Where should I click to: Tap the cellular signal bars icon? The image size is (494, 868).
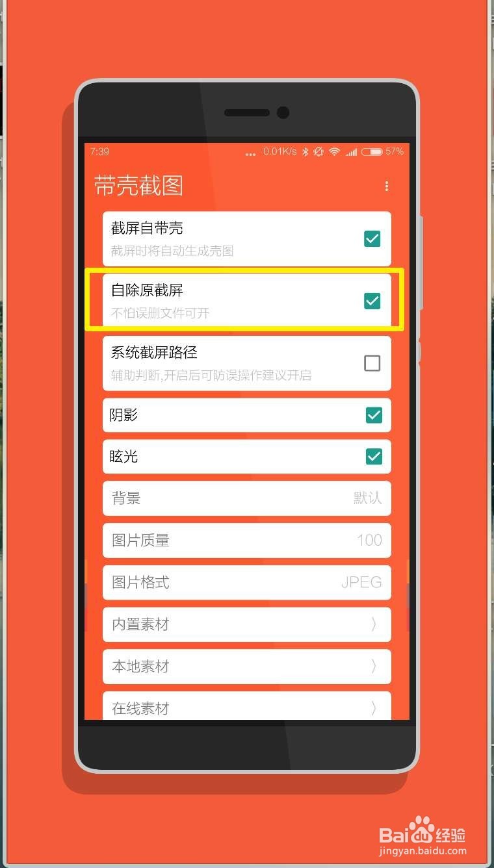352,152
